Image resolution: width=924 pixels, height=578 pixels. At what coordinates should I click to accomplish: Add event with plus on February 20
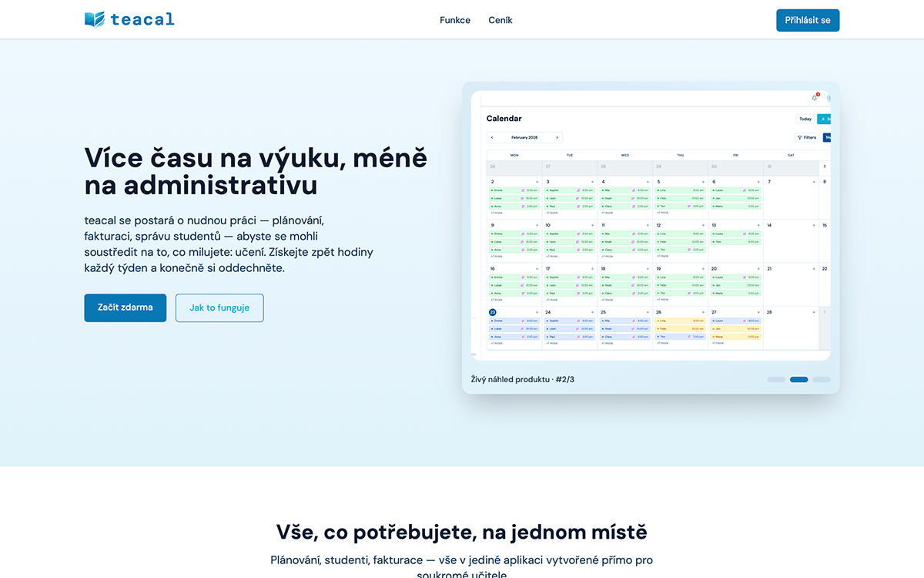click(758, 269)
